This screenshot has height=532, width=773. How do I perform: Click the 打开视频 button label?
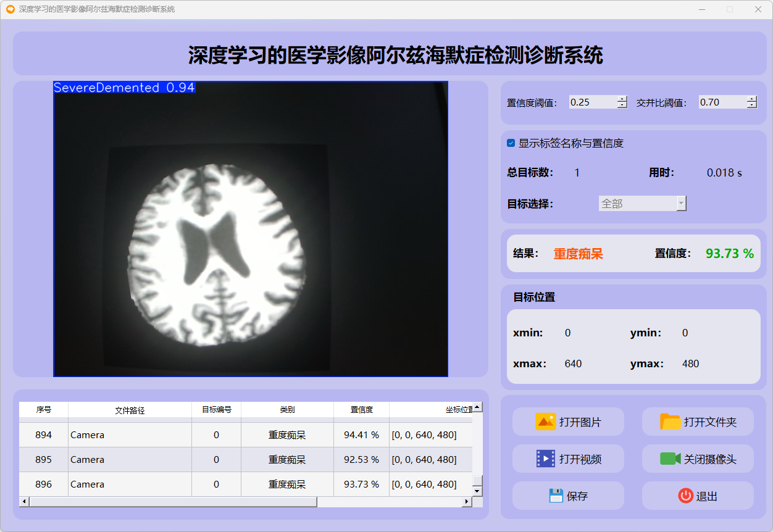pos(580,460)
